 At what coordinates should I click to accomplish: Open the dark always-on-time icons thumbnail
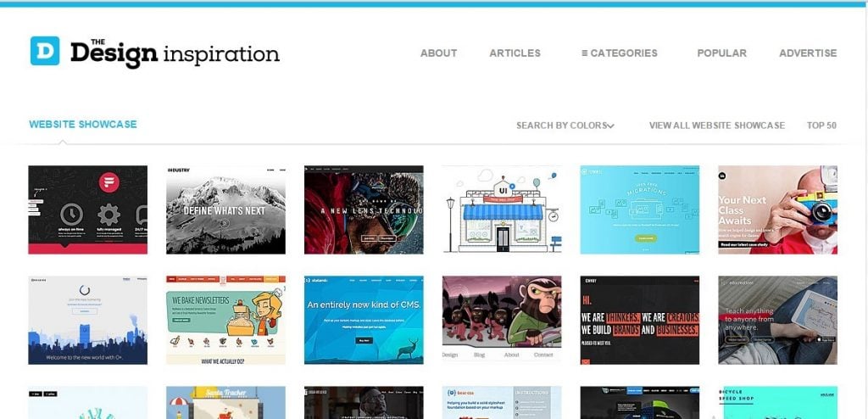[88, 209]
